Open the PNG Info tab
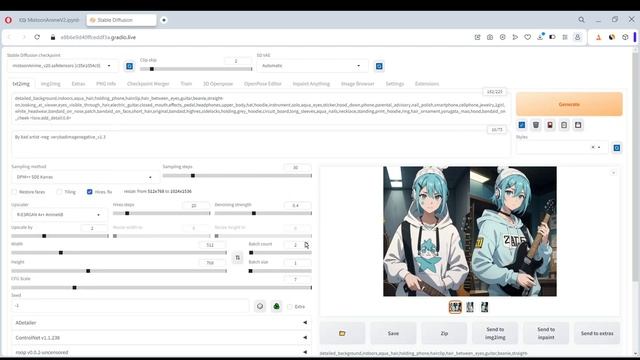 point(106,84)
